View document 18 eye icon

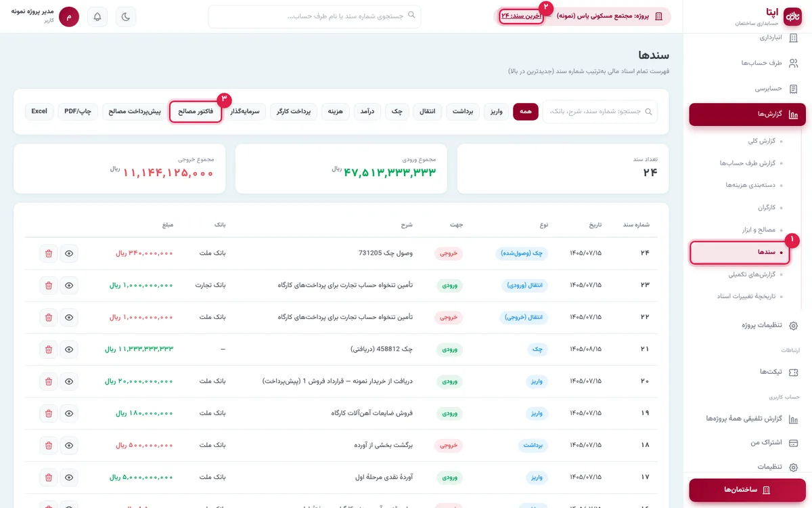[69, 445]
